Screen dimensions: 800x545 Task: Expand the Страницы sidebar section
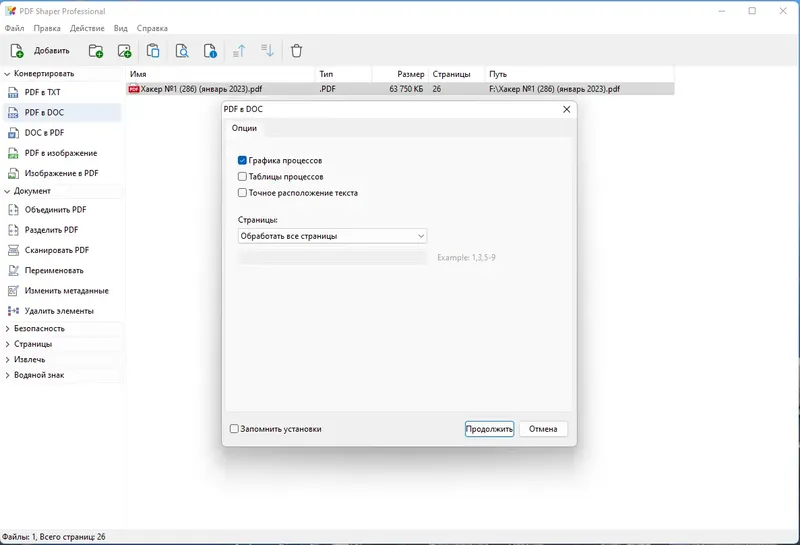click(x=7, y=344)
